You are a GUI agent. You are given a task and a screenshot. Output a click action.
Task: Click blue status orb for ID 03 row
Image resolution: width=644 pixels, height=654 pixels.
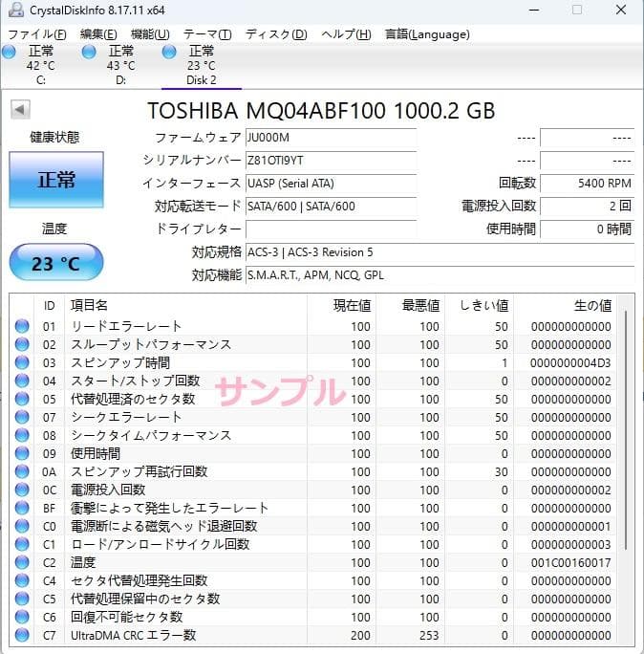tap(22, 362)
